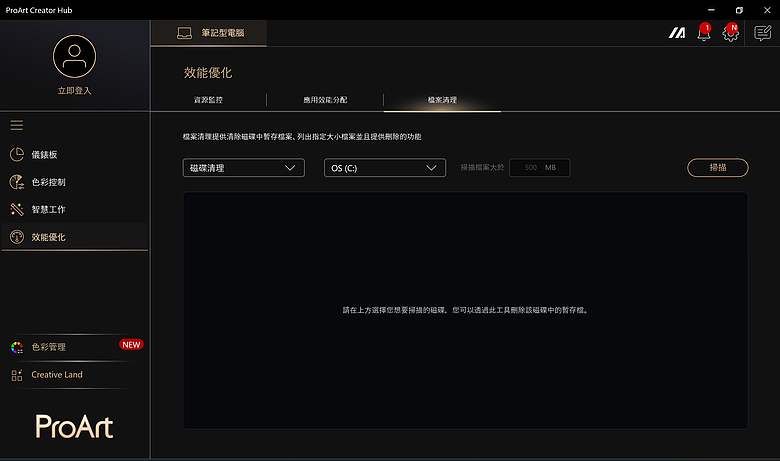Screen dimensions: 780x461
Task: Click the 掃描檔案大於 label
Action: [x=482, y=168]
